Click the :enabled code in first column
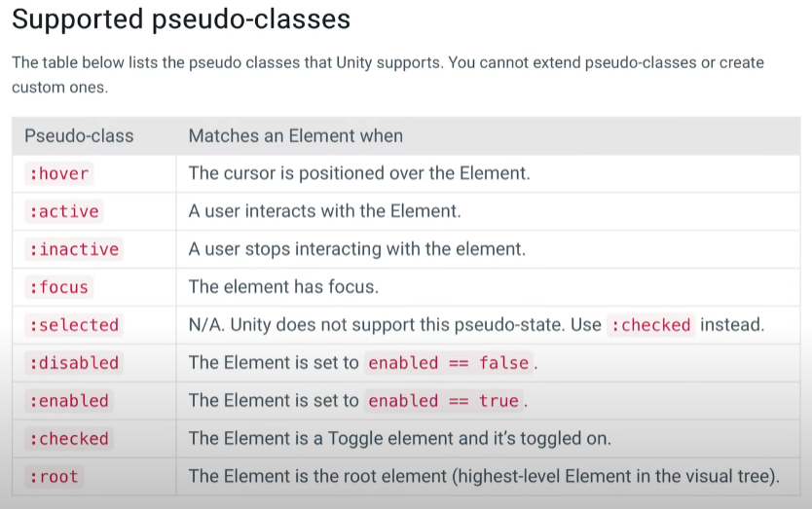The width and height of the screenshot is (812, 509). pos(68,401)
